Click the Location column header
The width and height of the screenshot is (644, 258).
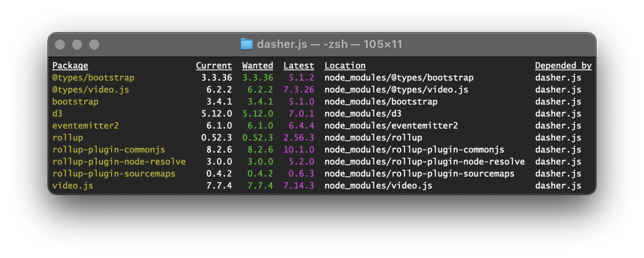point(345,66)
